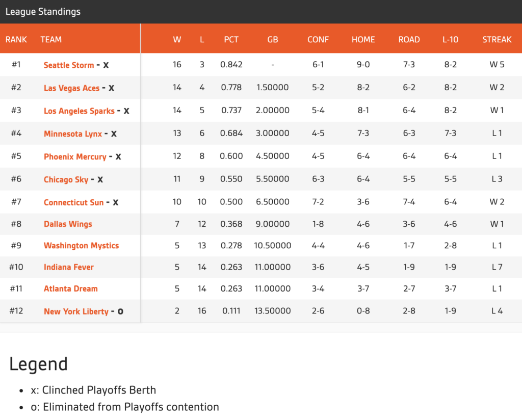Screen dimensions: 522x420
Task: Select the 'o: Eliminated from Playoffs contention' legend entry
Action: pyautogui.click(x=125, y=407)
